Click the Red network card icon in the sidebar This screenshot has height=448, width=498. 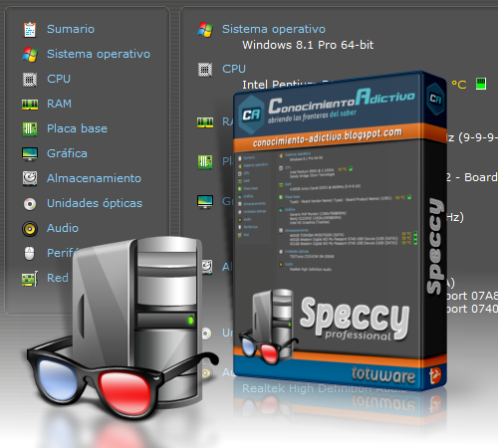(x=30, y=279)
